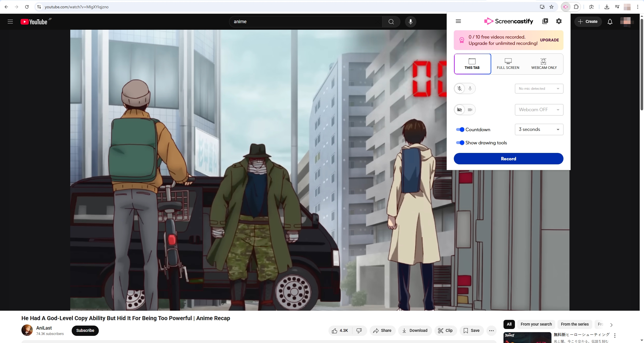The height and width of the screenshot is (343, 644).
Task: Start voice search with microphone icon
Action: [x=410, y=21]
